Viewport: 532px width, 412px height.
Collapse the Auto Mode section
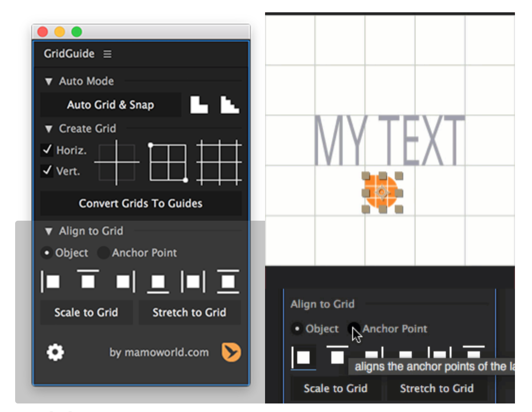(48, 81)
